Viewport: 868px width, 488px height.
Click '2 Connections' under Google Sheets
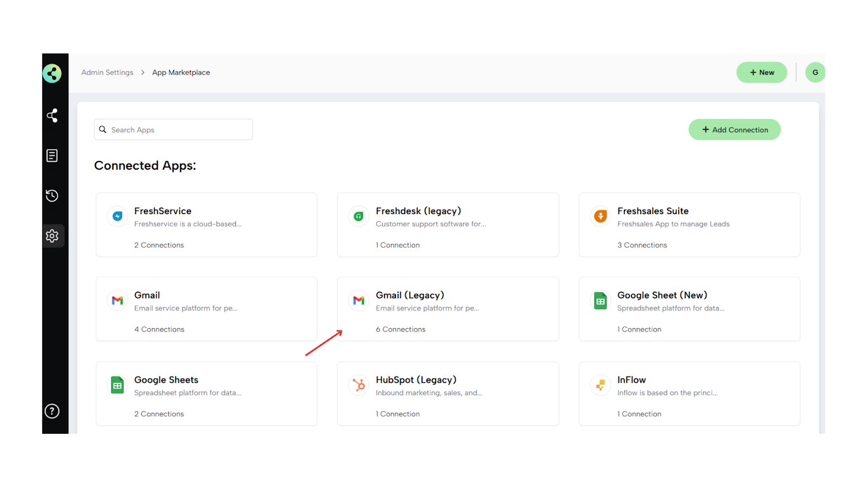pos(159,414)
